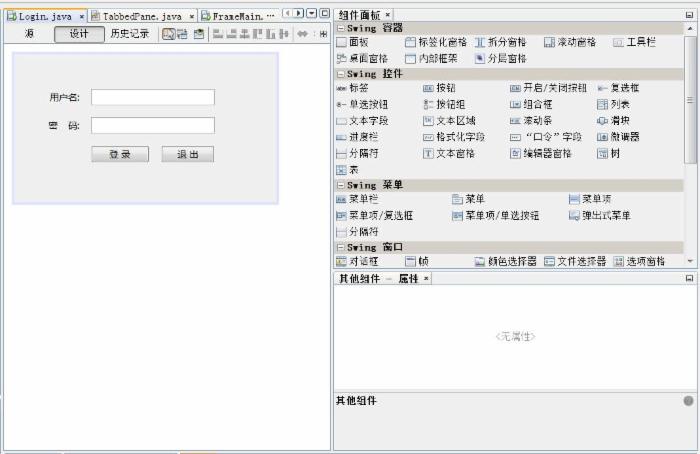Pick the 组合框 control
This screenshot has width=700, height=454.
coord(531,104)
